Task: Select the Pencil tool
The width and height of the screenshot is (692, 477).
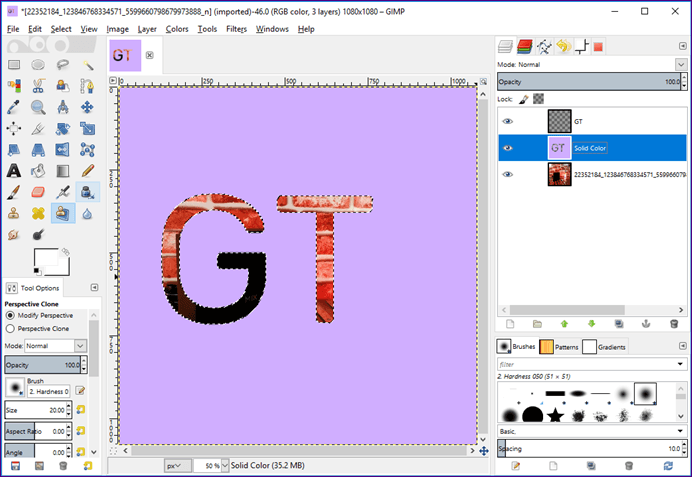Action: click(87, 171)
